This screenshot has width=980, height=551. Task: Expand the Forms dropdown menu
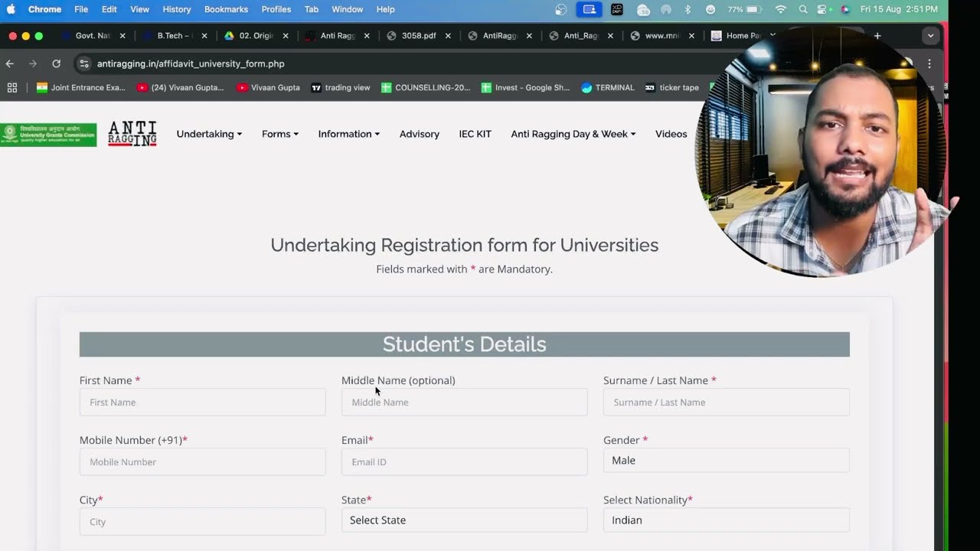pyautogui.click(x=280, y=134)
